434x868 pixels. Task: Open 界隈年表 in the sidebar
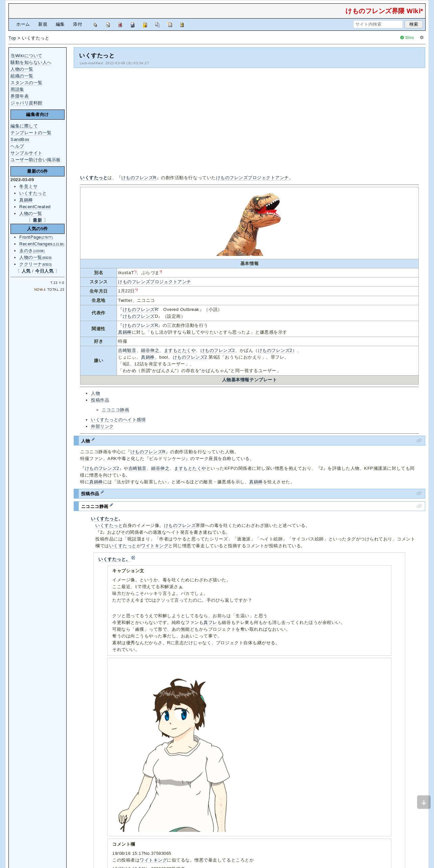pos(20,96)
